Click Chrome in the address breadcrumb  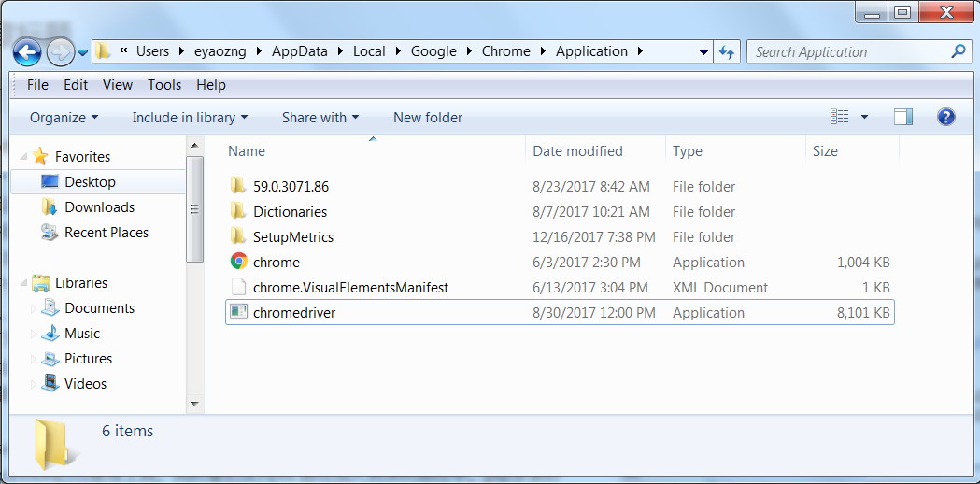[505, 51]
